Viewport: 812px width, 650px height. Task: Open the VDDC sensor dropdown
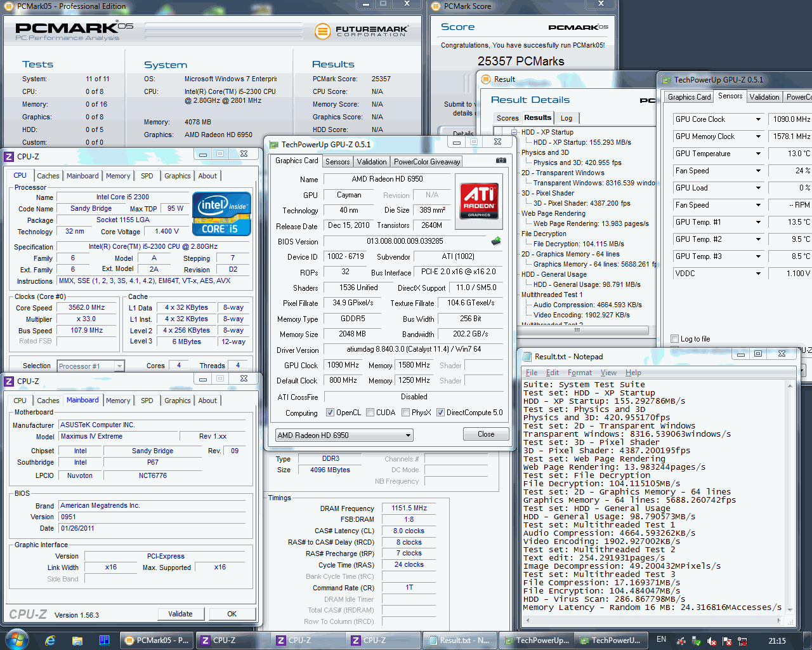point(757,274)
